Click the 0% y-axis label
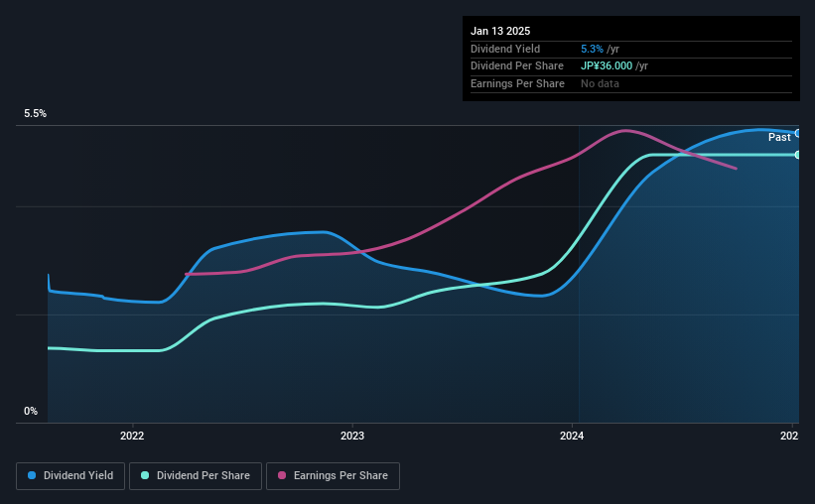815x504 pixels. [x=31, y=411]
